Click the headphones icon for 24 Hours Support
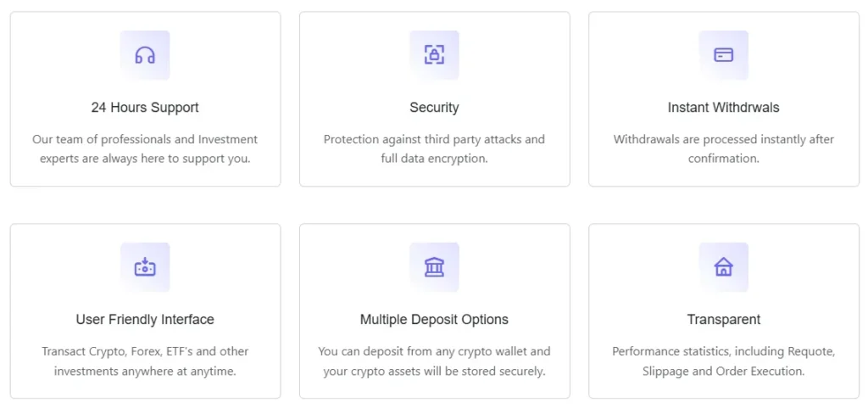868x408 pixels. point(145,55)
